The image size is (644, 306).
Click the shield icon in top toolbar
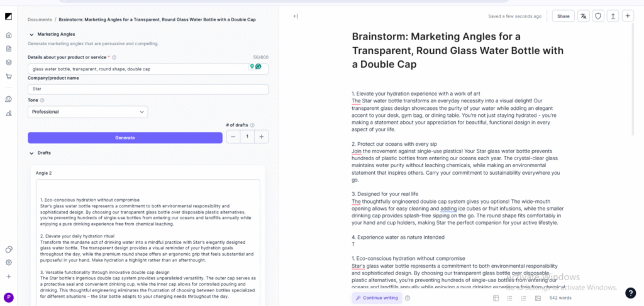[598, 16]
